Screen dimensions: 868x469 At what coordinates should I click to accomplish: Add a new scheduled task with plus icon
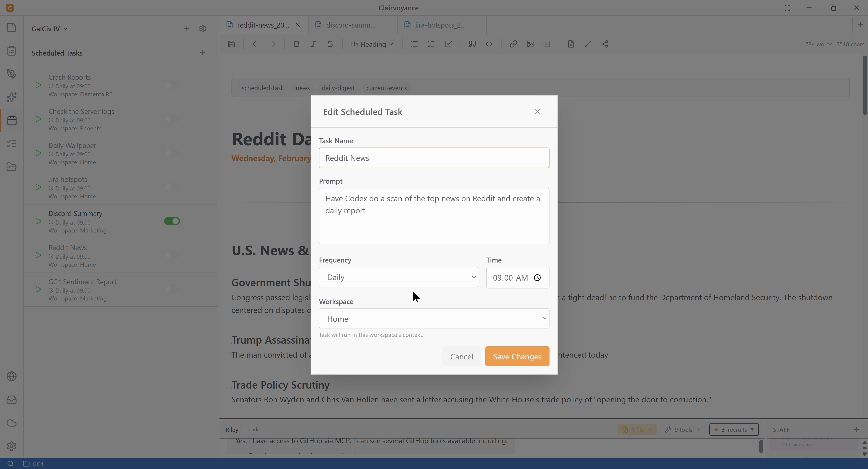pyautogui.click(x=203, y=53)
